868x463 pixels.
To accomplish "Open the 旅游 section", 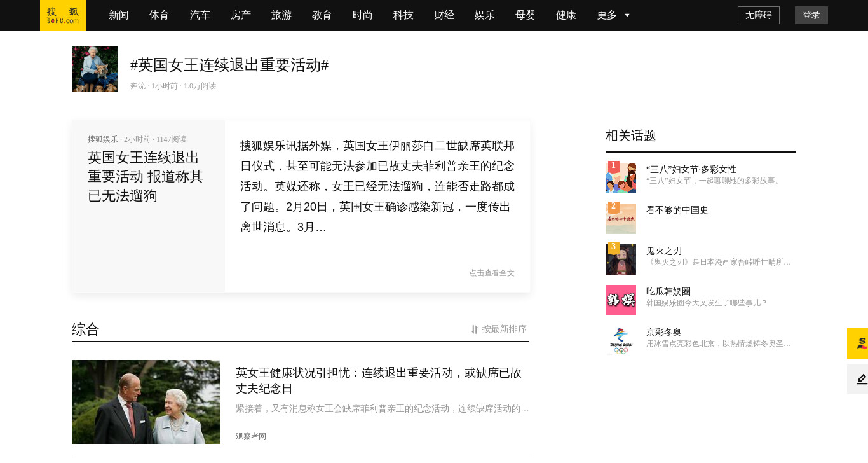I will [x=281, y=15].
